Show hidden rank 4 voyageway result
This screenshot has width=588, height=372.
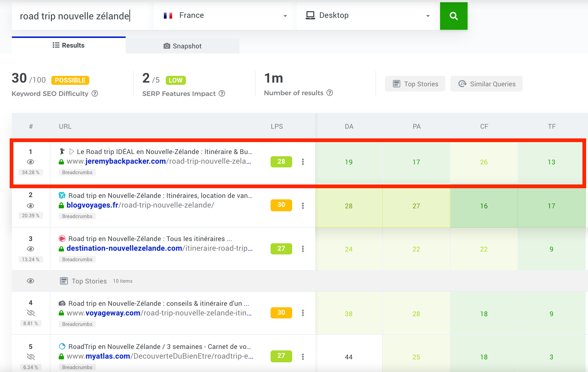[30, 313]
